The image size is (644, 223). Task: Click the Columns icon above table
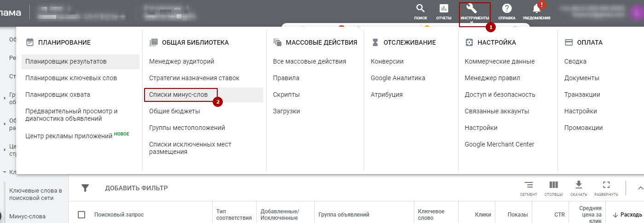click(553, 185)
